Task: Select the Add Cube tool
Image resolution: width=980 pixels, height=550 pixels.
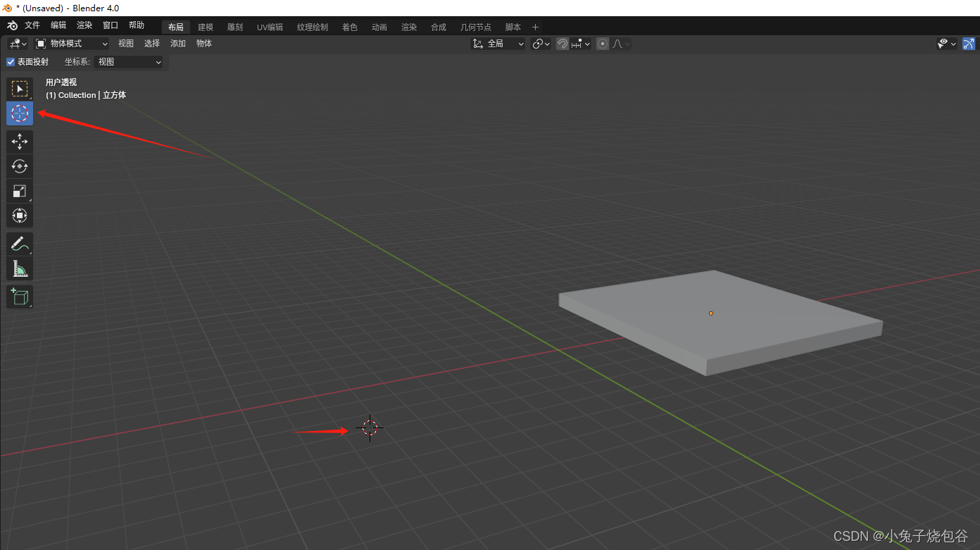Action: coord(20,296)
